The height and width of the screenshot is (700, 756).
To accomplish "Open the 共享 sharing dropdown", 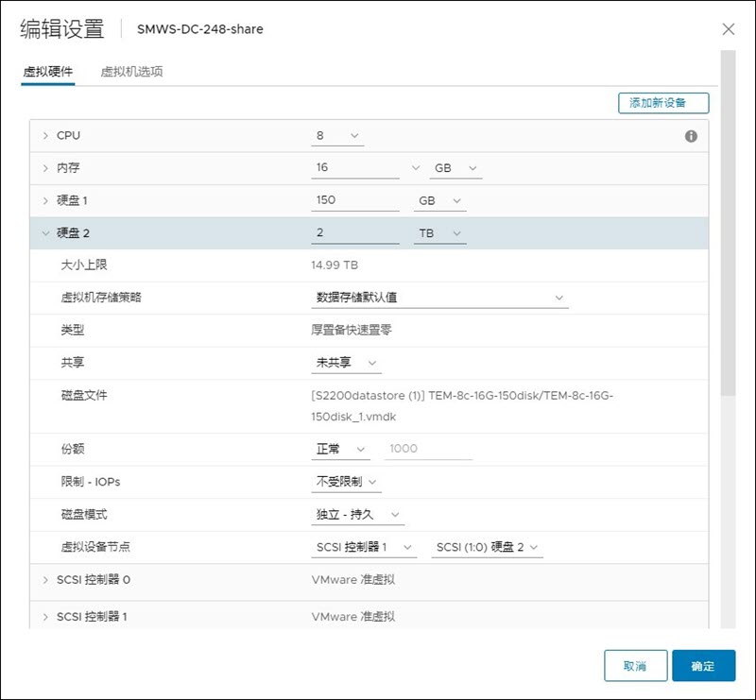I will 347,363.
